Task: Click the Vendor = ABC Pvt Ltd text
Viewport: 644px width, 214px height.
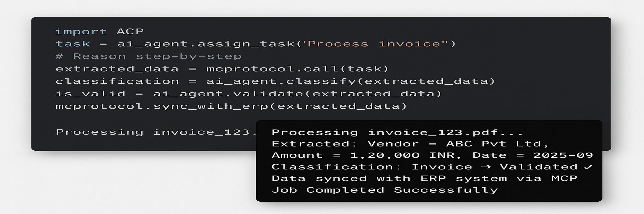Action: tap(458, 144)
